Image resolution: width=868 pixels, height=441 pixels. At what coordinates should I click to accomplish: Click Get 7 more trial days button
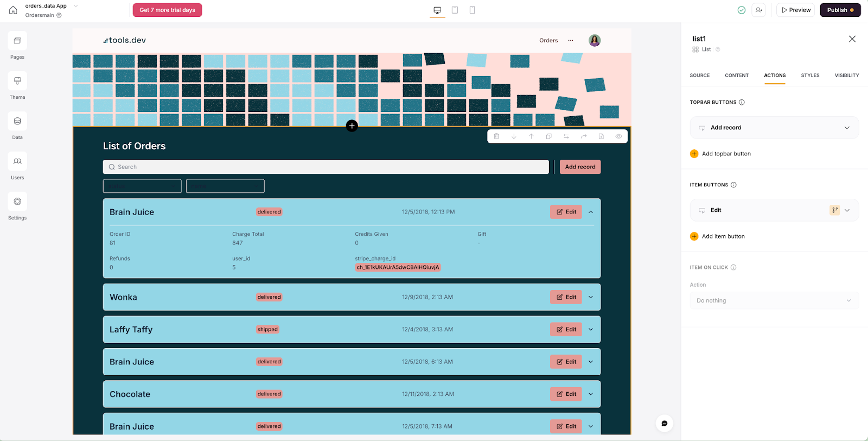click(x=167, y=10)
